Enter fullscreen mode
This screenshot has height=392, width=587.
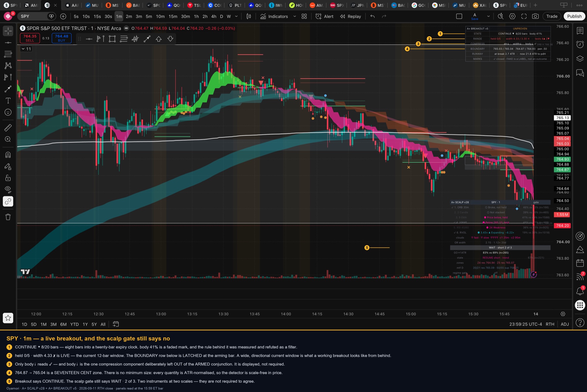point(524,16)
